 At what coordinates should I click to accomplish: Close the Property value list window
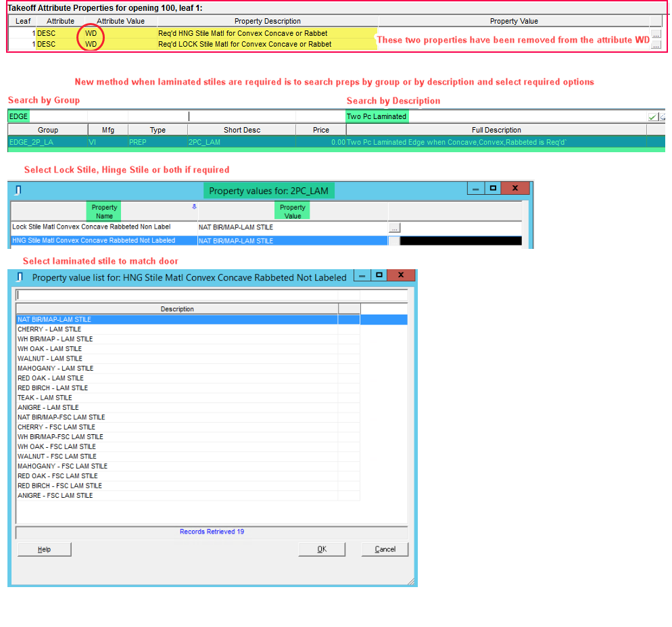point(401,275)
